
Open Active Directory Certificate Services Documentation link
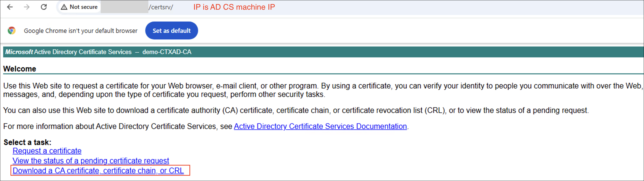[320, 126]
